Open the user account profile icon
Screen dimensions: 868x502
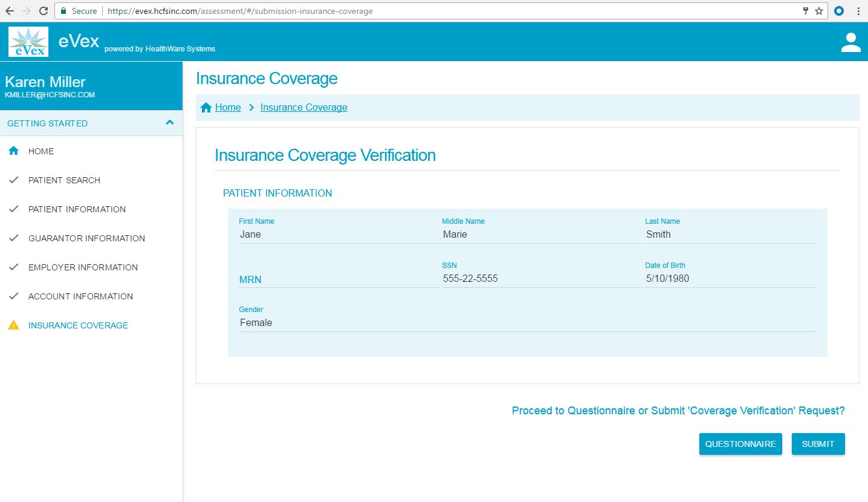[850, 42]
